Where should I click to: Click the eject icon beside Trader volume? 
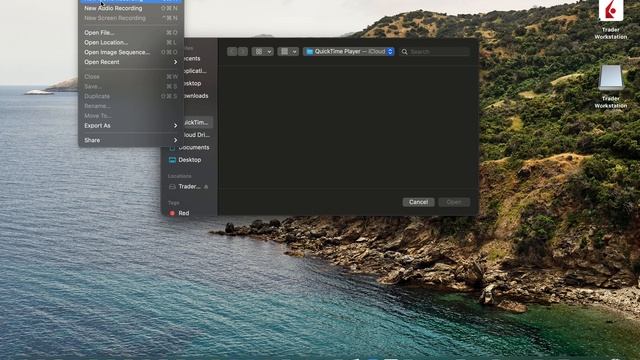click(206, 187)
